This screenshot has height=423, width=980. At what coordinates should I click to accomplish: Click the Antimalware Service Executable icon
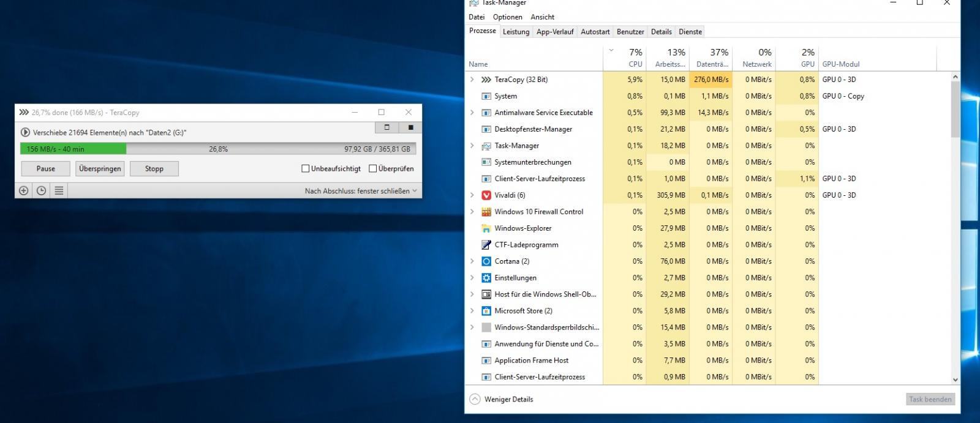[x=486, y=113]
